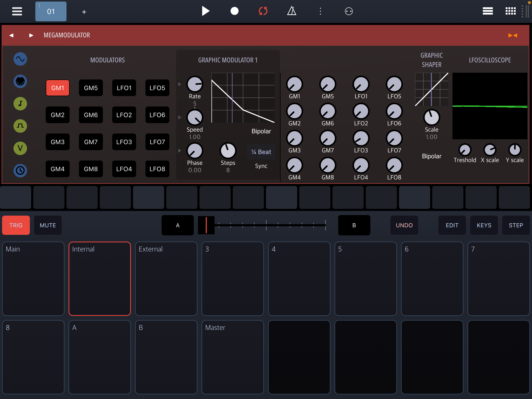Add a new pattern with plus
The height and width of the screenshot is (399, 532).
(x=84, y=12)
